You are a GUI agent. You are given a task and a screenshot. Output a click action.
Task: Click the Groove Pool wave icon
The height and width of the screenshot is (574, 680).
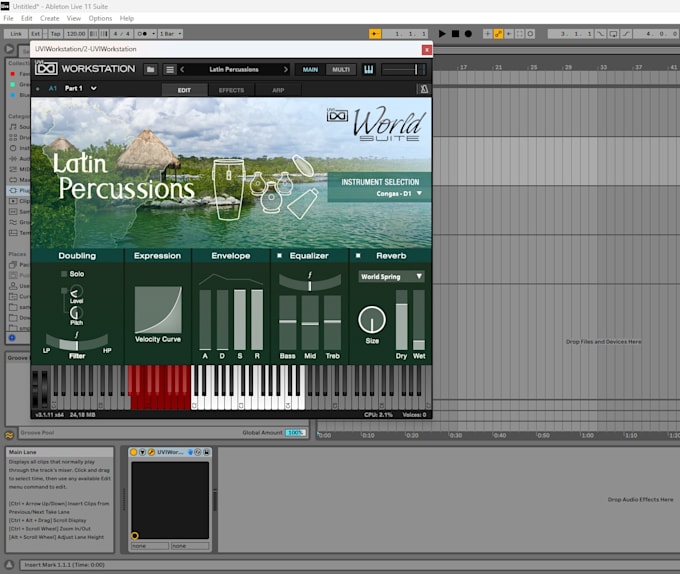pos(9,435)
